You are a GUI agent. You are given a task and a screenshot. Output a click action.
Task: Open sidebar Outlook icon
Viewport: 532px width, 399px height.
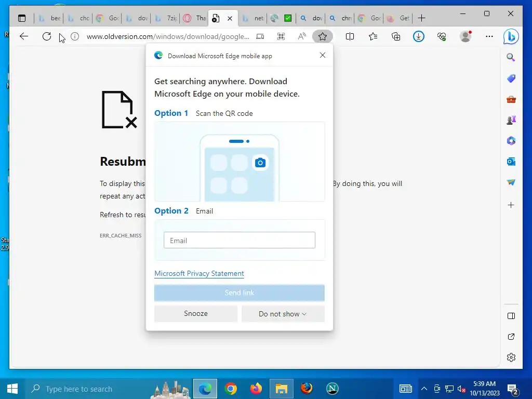(511, 162)
